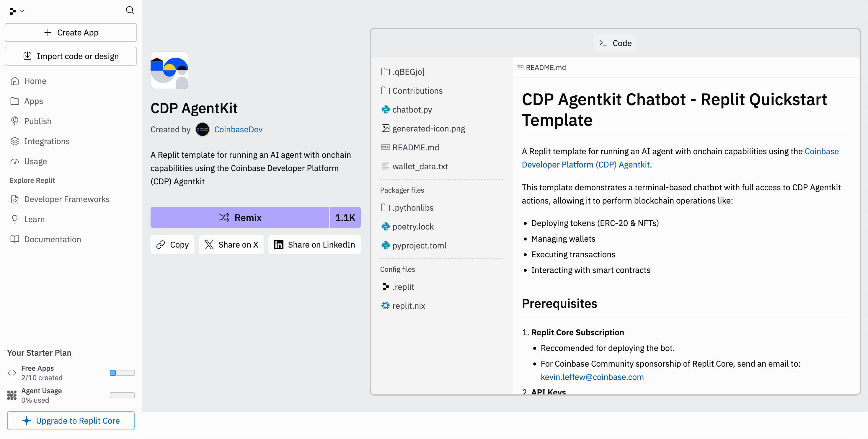Image resolution: width=868 pixels, height=439 pixels.
Task: Share the template on X
Action: tap(231, 244)
